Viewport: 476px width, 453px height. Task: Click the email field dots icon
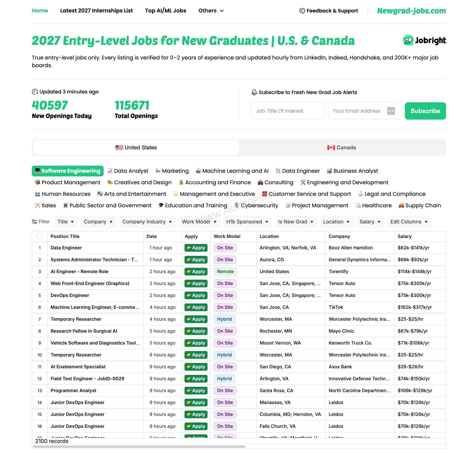(x=391, y=111)
